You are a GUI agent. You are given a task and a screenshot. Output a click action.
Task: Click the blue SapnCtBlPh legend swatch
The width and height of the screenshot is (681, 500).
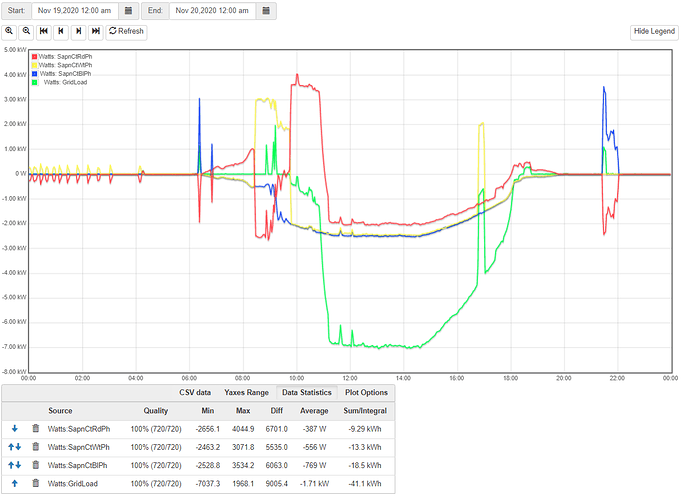coord(34,74)
